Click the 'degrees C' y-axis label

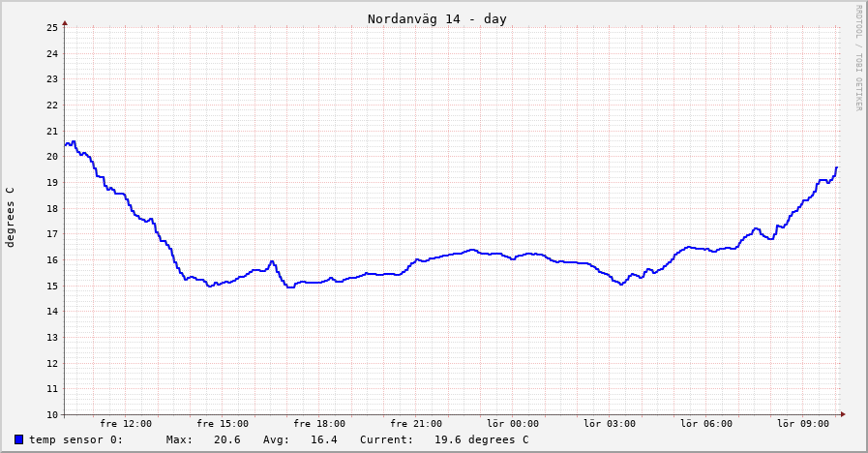pos(10,217)
